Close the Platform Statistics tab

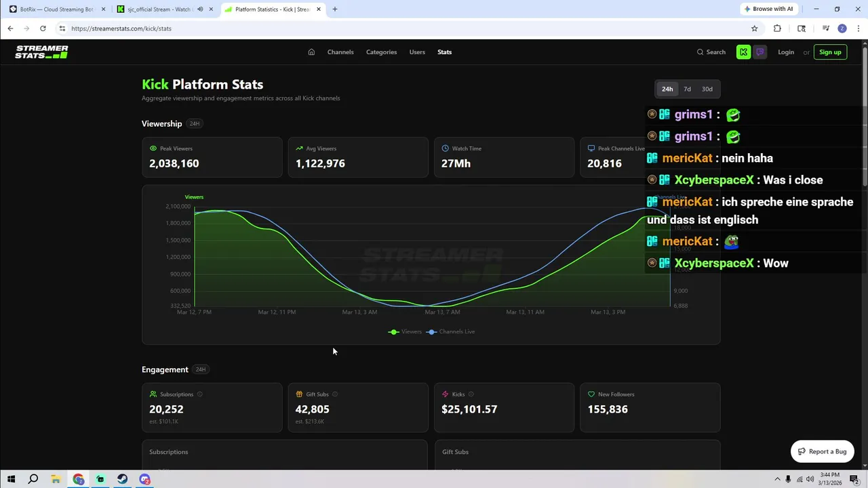(x=319, y=9)
